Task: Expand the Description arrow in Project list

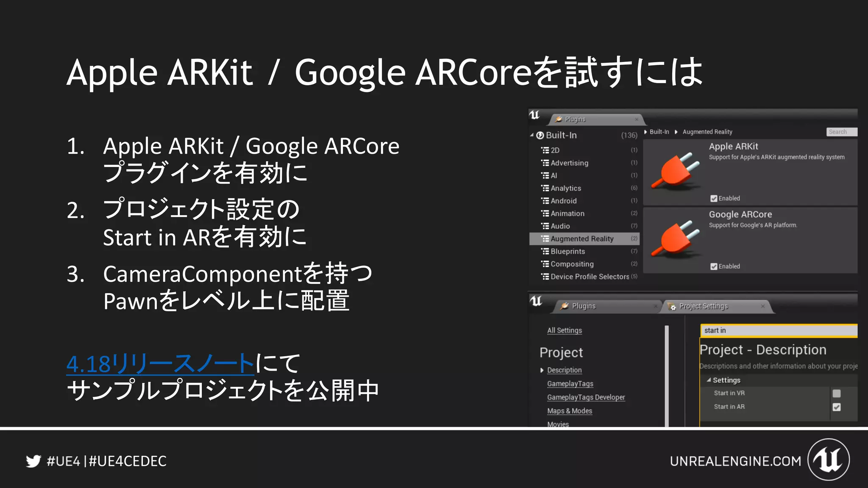Action: [x=542, y=370]
